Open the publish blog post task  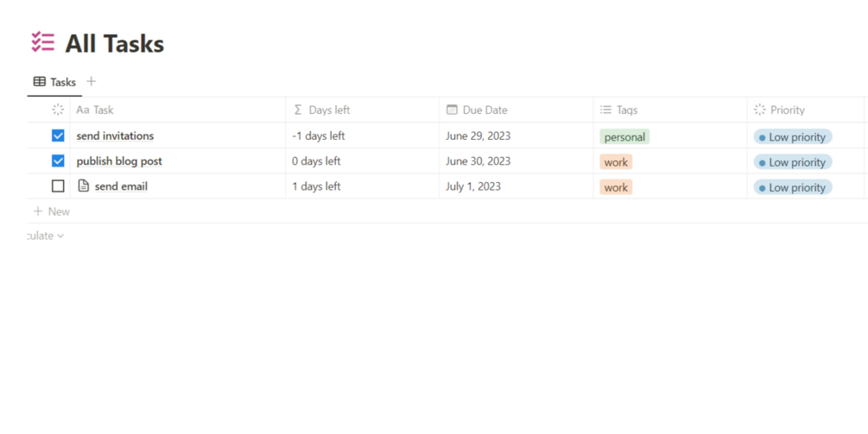[119, 160]
